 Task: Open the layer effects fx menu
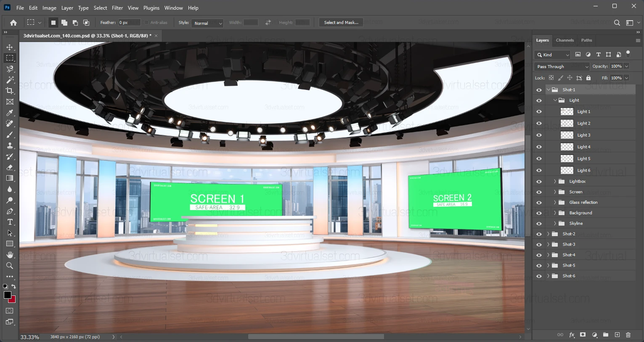pos(572,335)
